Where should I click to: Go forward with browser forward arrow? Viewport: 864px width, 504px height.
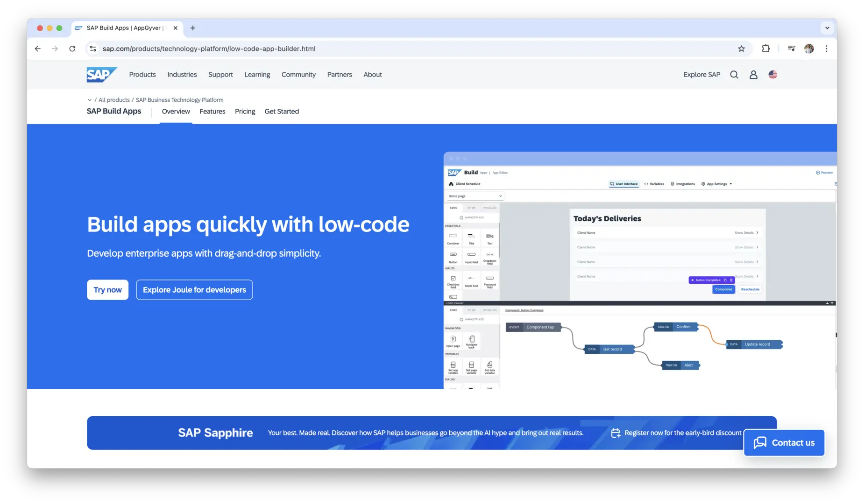55,49
